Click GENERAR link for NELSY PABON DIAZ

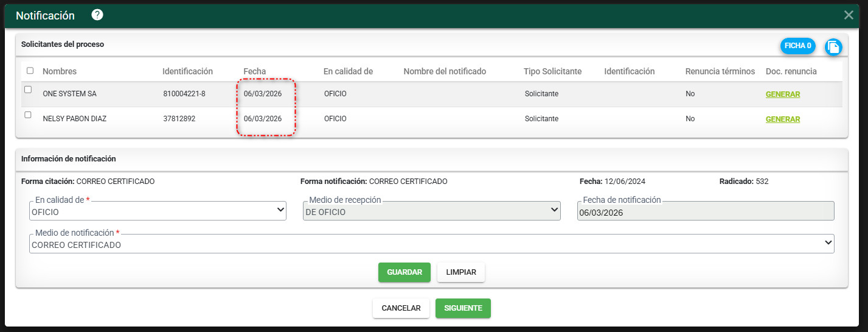click(782, 119)
